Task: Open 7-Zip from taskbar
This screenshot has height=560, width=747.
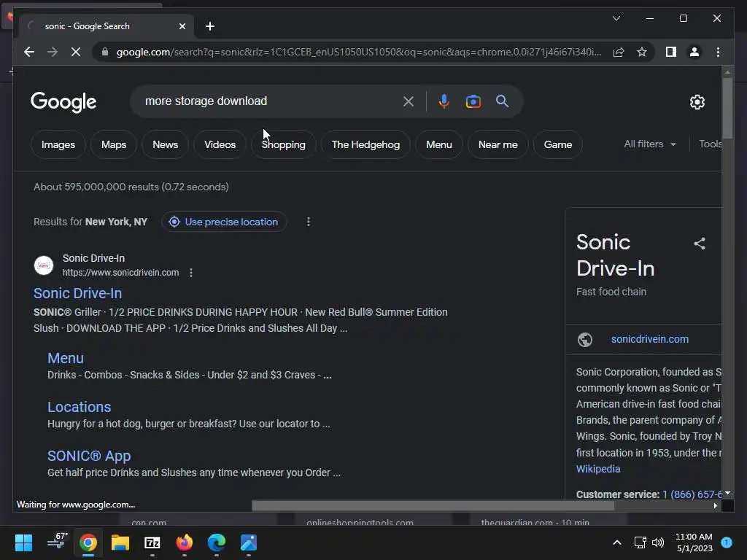Action: (152, 542)
